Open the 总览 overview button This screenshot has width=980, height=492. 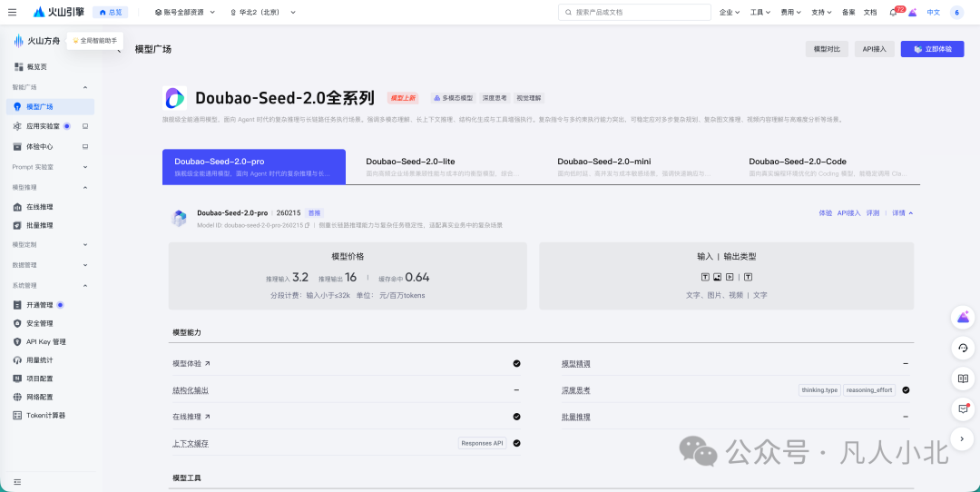111,12
